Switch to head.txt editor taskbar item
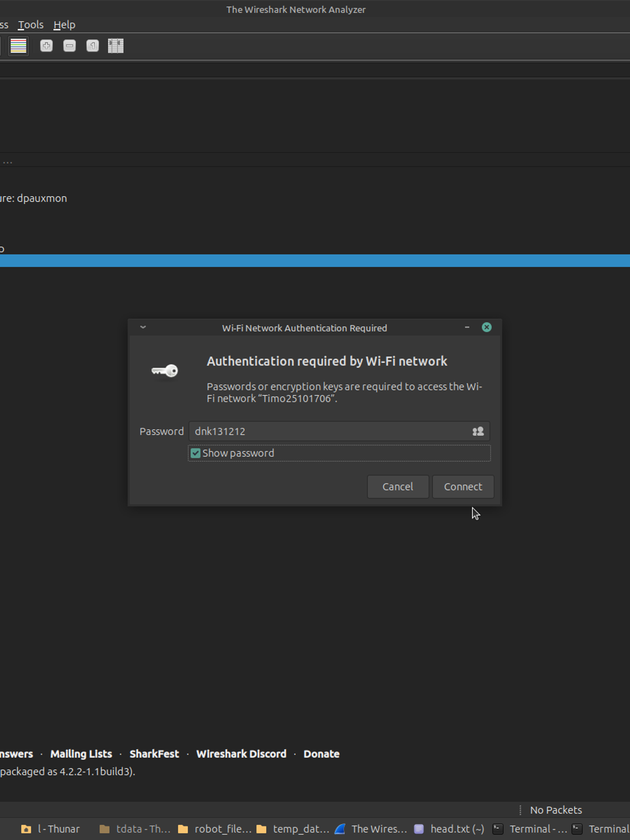This screenshot has height=840, width=630. (449, 829)
